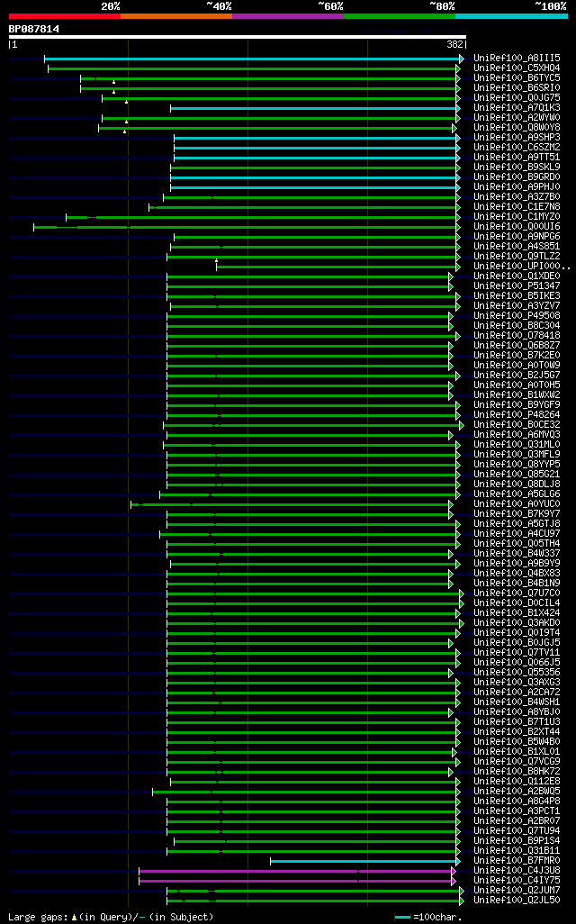Viewport: 576px width, 924px height.
Task: Select the UniRef100_B6SRI0 entry
Action: pyautogui.click(x=517, y=87)
